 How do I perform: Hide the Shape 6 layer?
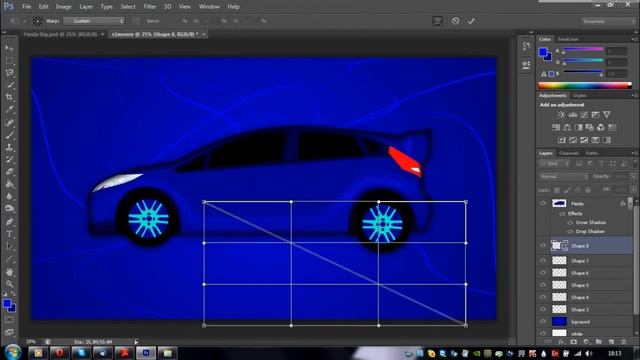pos(543,273)
